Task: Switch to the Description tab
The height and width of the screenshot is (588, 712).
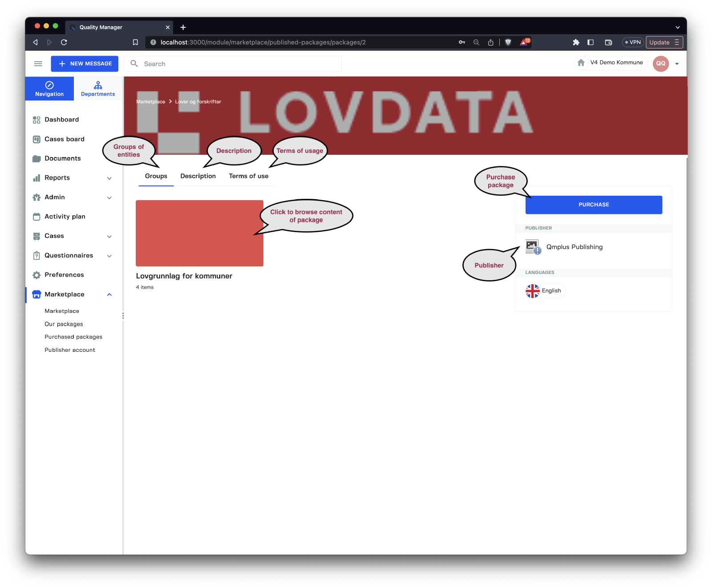Action: point(198,176)
